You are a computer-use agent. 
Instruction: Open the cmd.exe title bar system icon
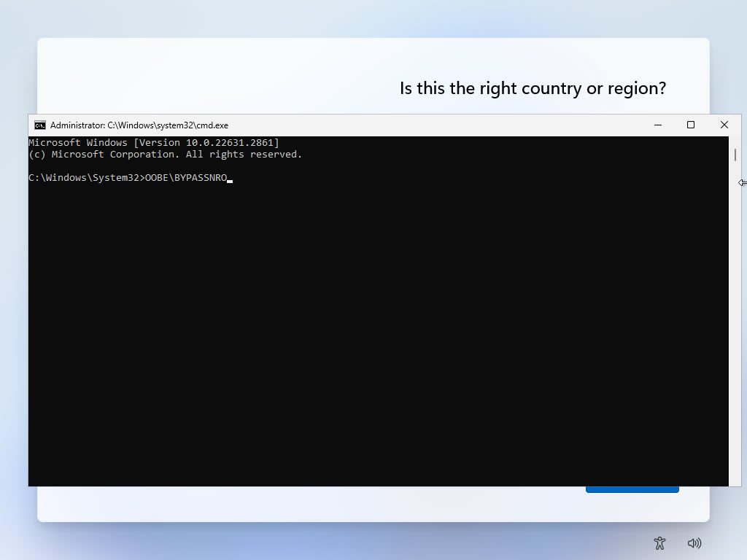40,125
